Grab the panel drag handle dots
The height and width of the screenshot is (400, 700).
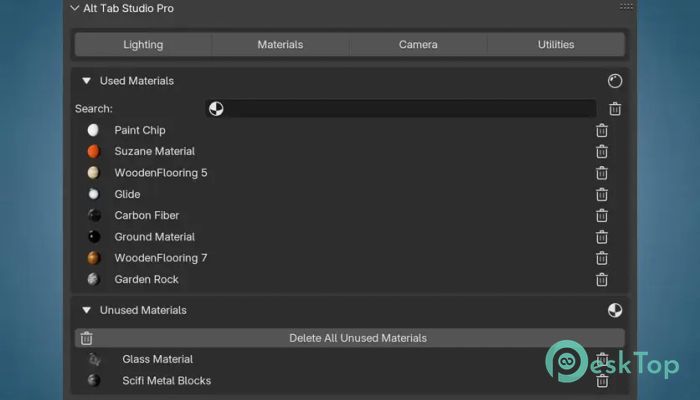pyautogui.click(x=626, y=6)
